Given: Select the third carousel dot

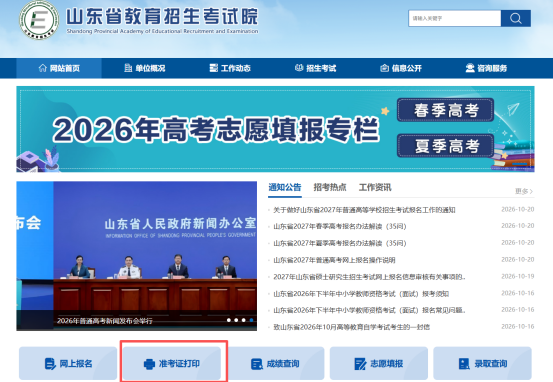Looking at the screenshot, I should 244,320.
